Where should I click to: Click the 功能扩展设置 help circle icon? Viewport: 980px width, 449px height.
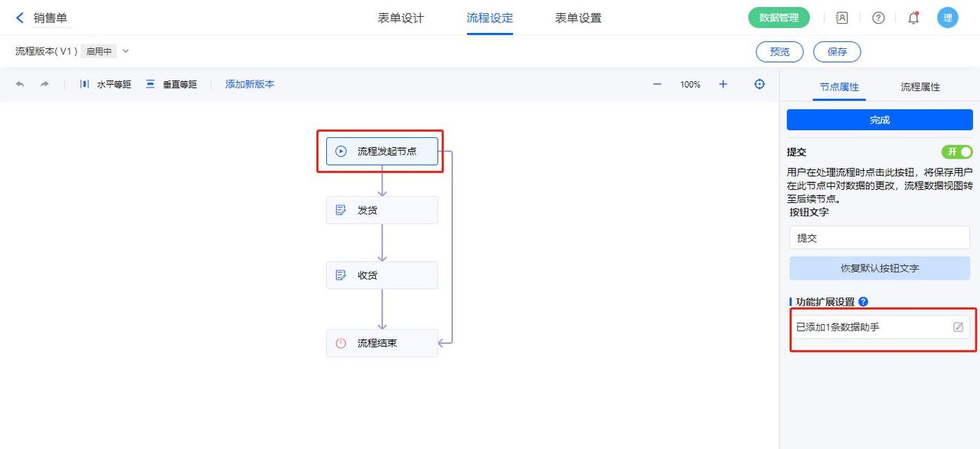(864, 301)
